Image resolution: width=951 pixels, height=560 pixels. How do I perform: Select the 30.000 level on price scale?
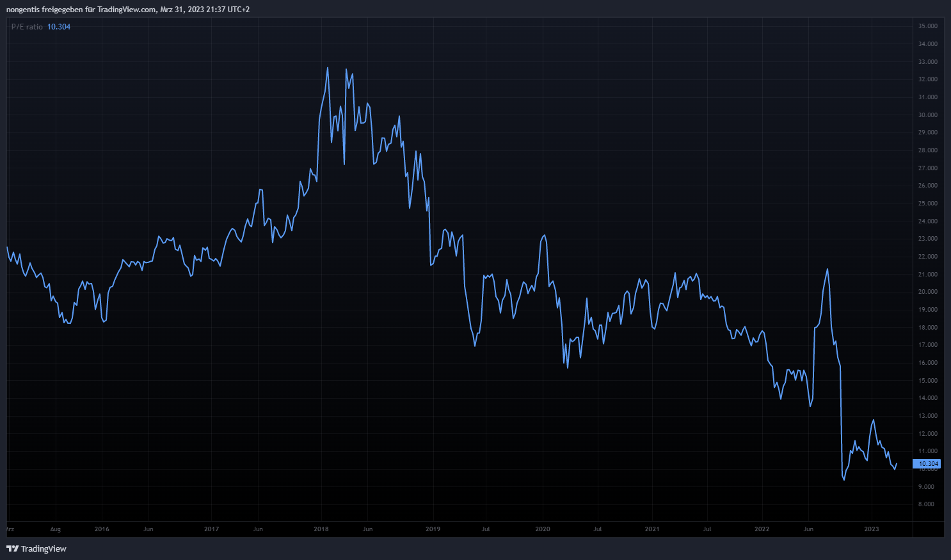(927, 115)
